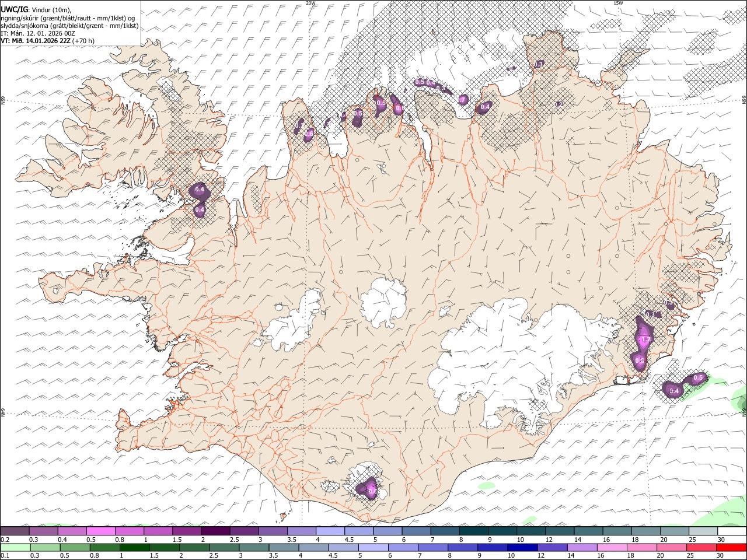The image size is (747, 560).
Task: Click the lightest green 0.1–0.3 rain swatch
Action: [16, 547]
